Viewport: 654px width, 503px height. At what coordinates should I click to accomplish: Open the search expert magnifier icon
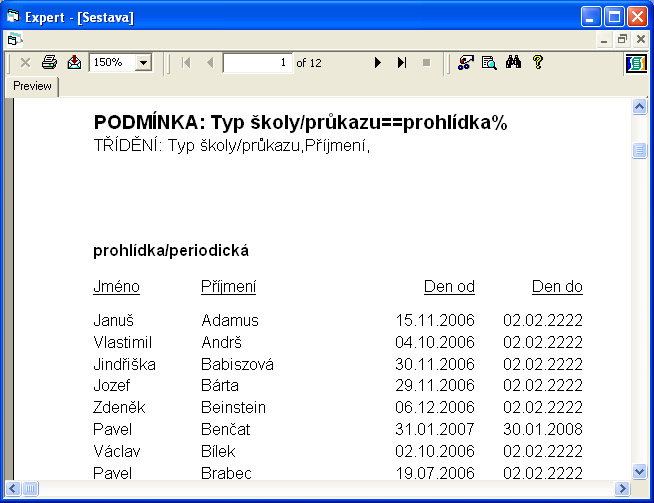(489, 63)
